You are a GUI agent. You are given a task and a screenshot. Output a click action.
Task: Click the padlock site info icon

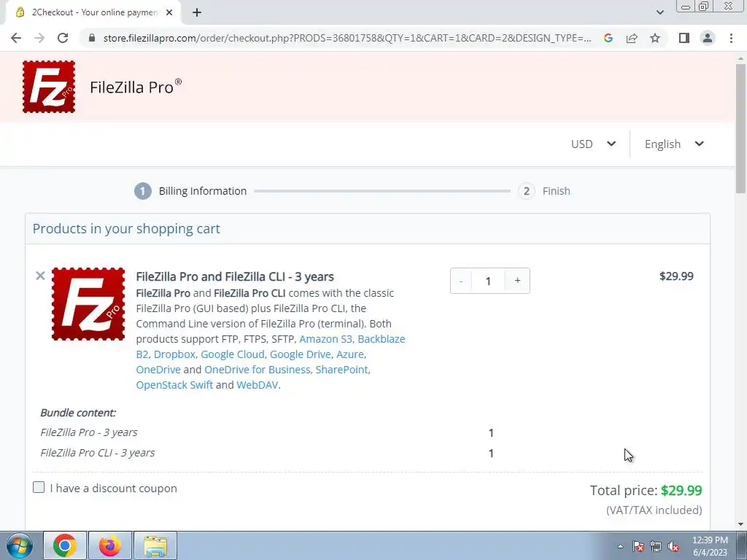coord(91,38)
